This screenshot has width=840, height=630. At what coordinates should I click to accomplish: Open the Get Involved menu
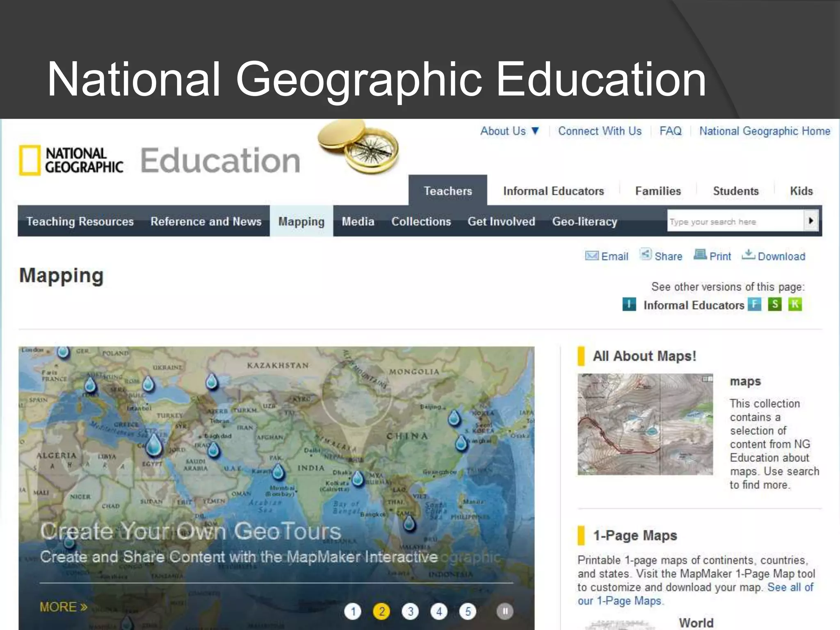point(501,221)
